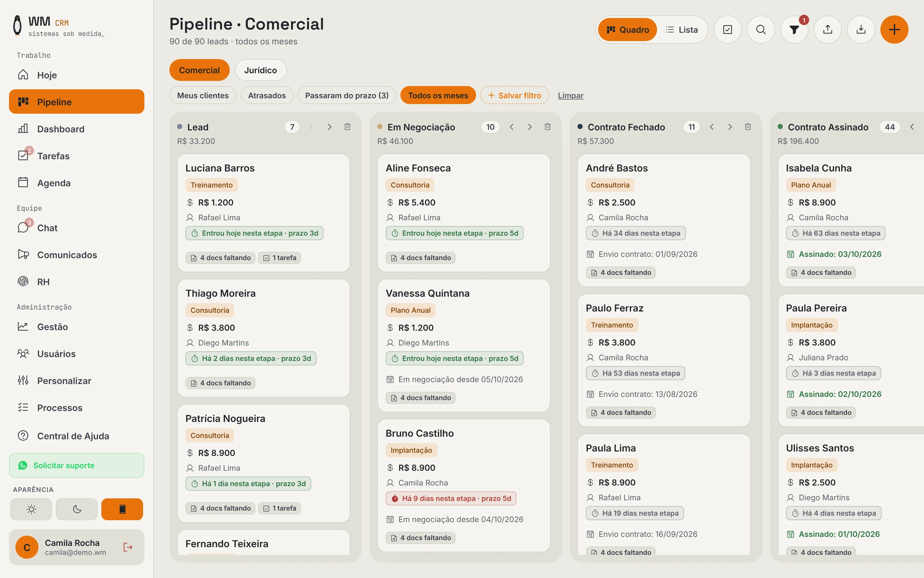Open Dashboard in sidebar
Image resolution: width=924 pixels, height=578 pixels.
coord(77,129)
